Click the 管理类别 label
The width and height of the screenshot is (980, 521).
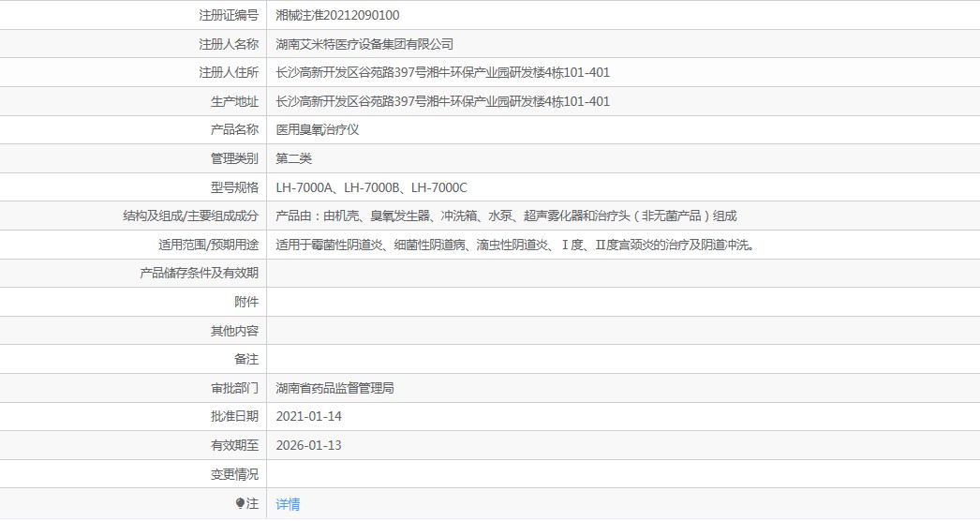pos(234,158)
